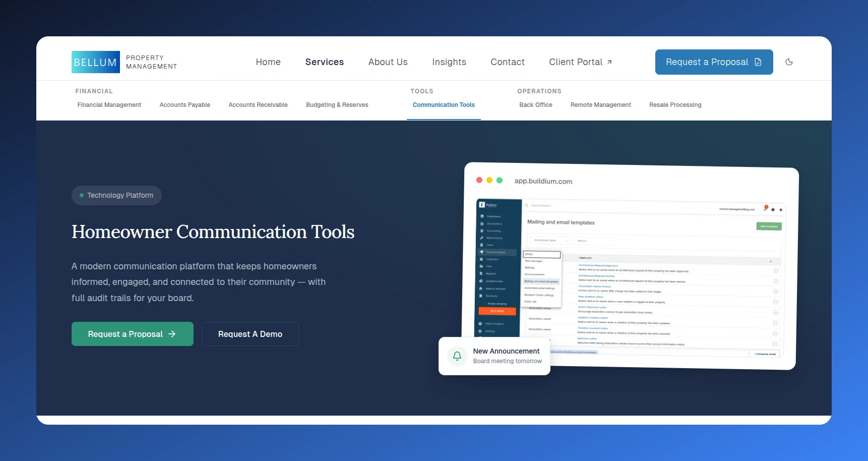Navigate to Contact page
The width and height of the screenshot is (868, 461).
coord(508,62)
